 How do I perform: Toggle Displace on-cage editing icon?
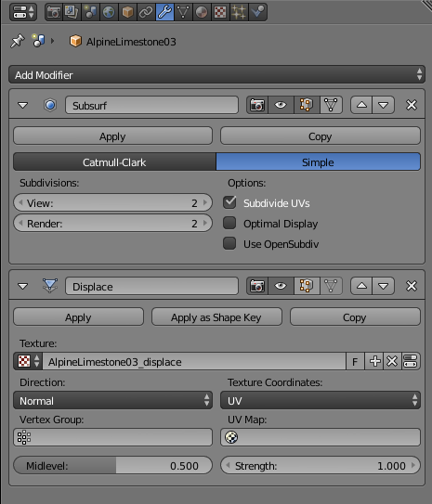[x=331, y=286]
